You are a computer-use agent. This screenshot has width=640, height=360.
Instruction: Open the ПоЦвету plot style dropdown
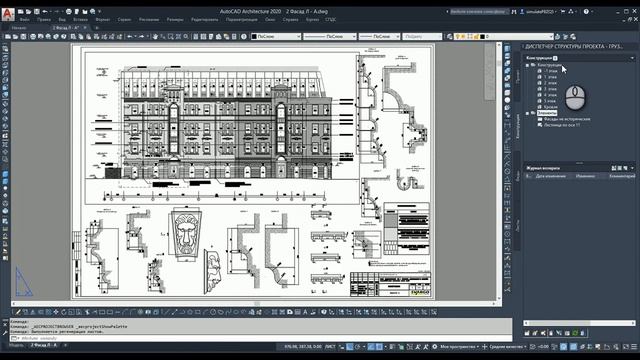pyautogui.click(x=422, y=37)
